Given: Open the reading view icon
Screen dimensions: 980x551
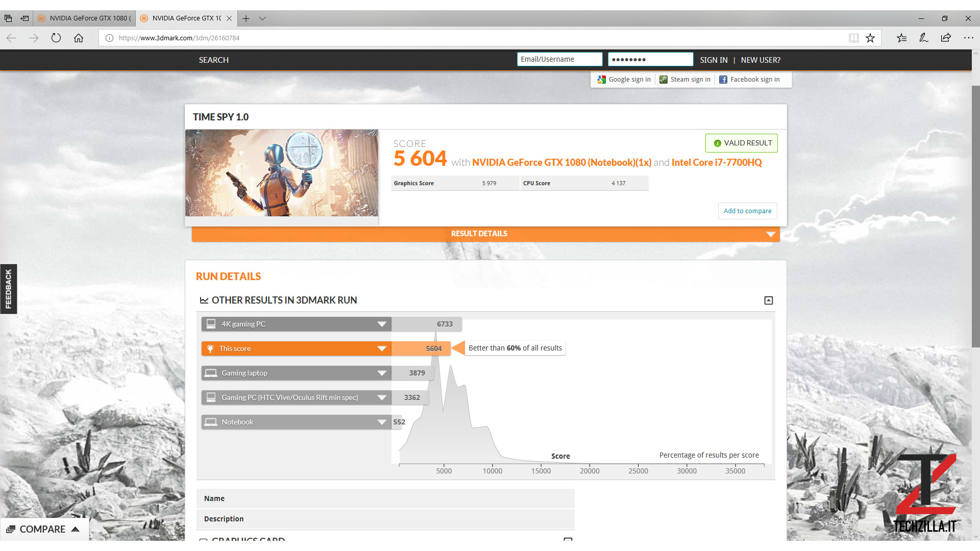Looking at the screenshot, I should coord(854,38).
